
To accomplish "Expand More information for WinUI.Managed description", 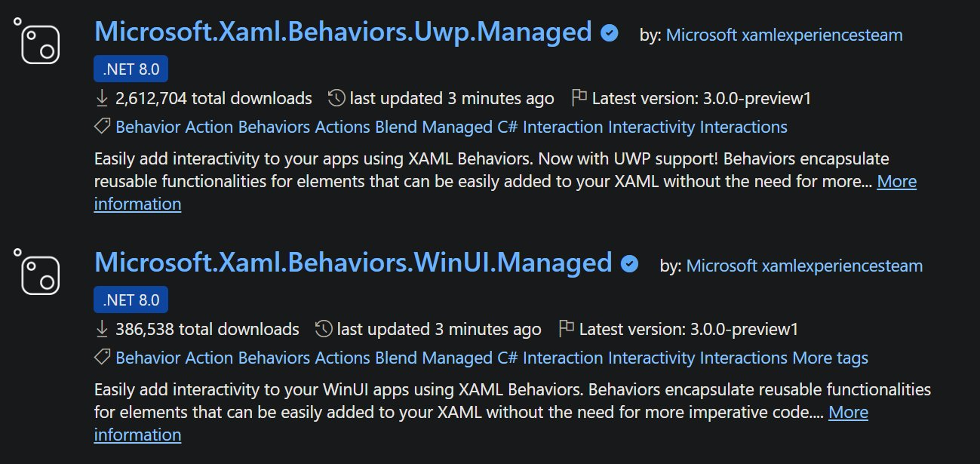I will click(x=849, y=413).
